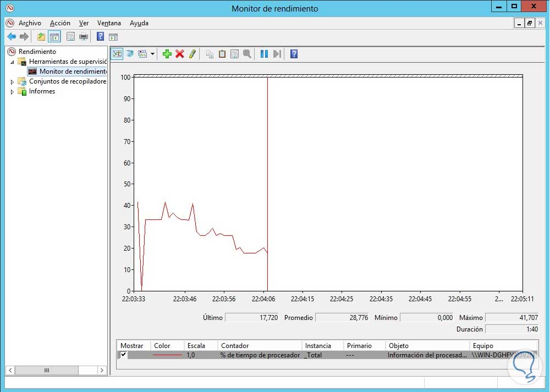
Task: Click the printer icon in the main toolbar
Action: [84, 36]
